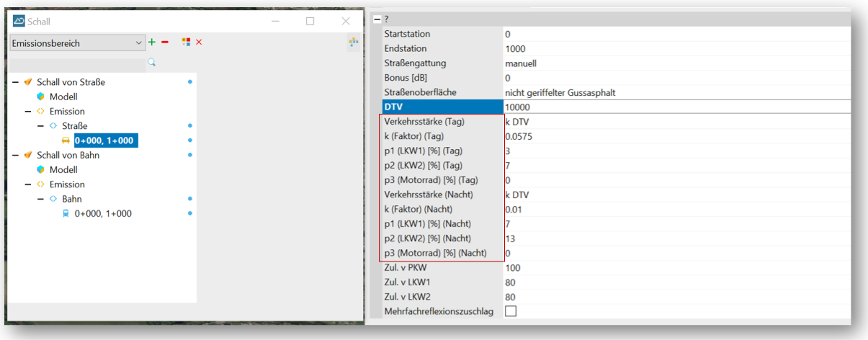Image resolution: width=868 pixels, height=340 pixels.
Task: Click the Modell cube icon under Straße
Action: [41, 97]
